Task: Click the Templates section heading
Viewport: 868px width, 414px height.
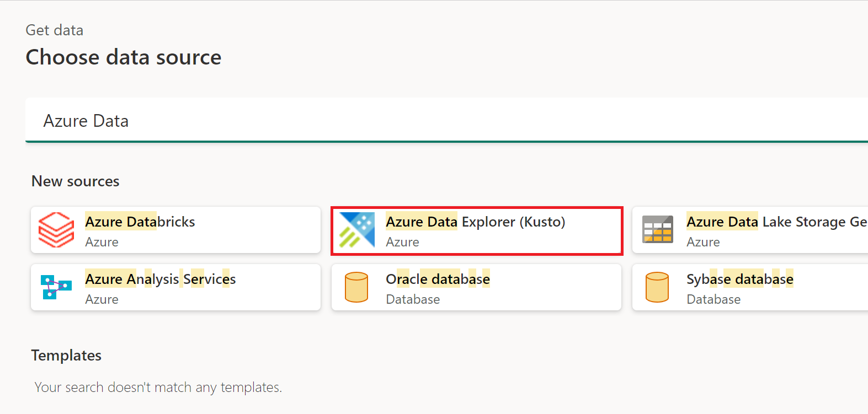Action: [x=66, y=356]
